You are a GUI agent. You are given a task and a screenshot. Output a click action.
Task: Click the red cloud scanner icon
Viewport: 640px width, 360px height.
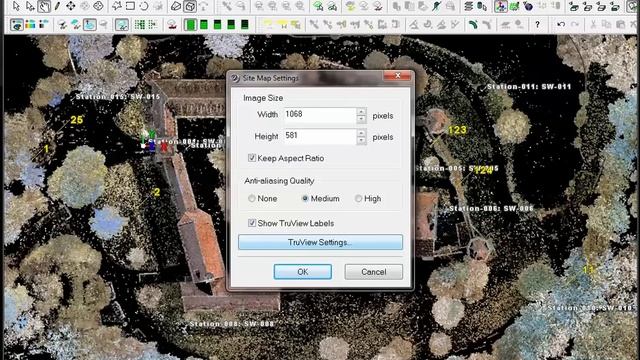pyautogui.click(x=172, y=25)
